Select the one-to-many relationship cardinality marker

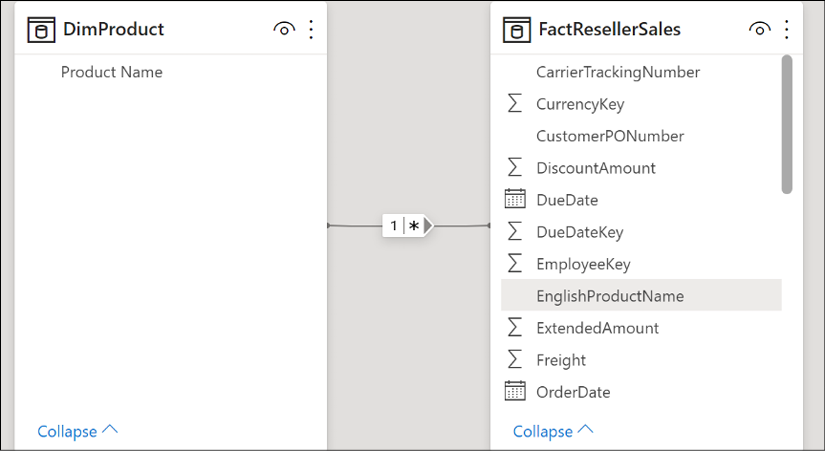pyautogui.click(x=407, y=226)
